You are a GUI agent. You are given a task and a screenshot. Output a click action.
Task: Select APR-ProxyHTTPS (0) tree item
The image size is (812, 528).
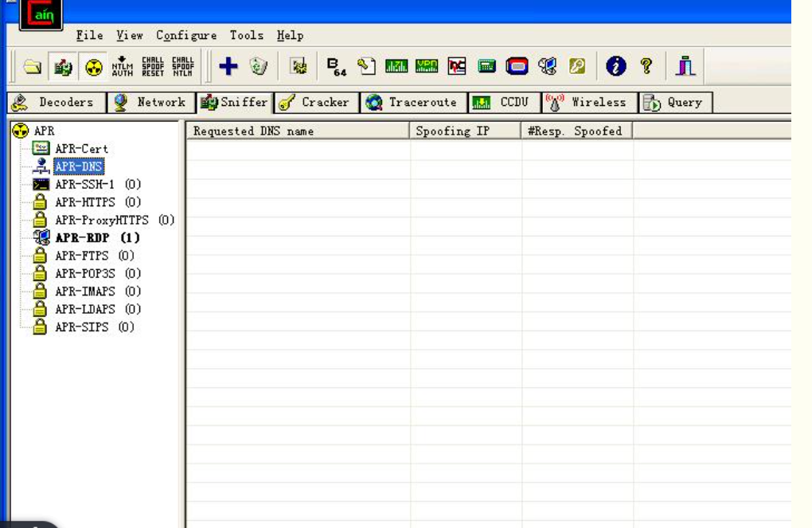[115, 221]
